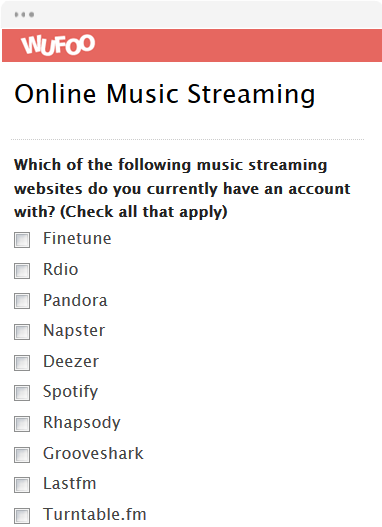
Task: Click the Spotify label text
Action: pyautogui.click(x=71, y=392)
